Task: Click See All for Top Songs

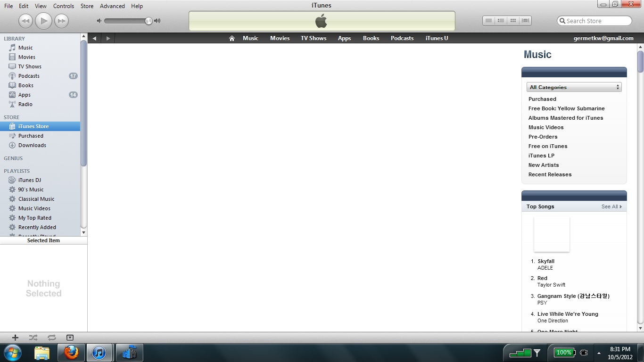Action: (611, 206)
